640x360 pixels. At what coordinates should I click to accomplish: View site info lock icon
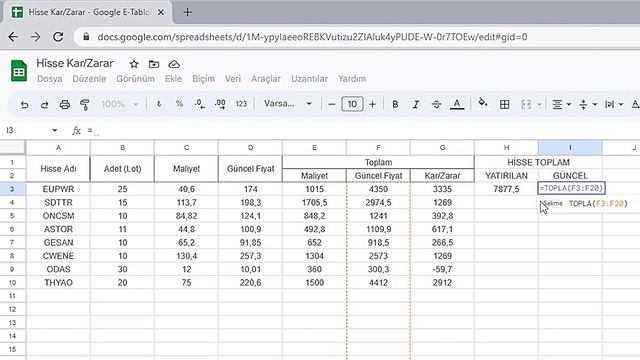[86, 37]
